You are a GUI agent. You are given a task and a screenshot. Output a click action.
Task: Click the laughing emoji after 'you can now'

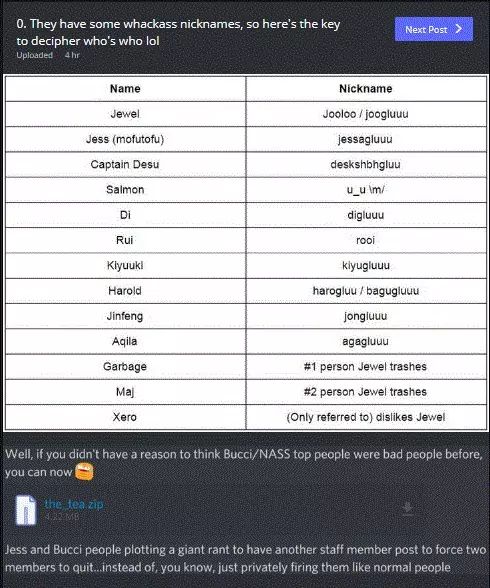coord(84,471)
